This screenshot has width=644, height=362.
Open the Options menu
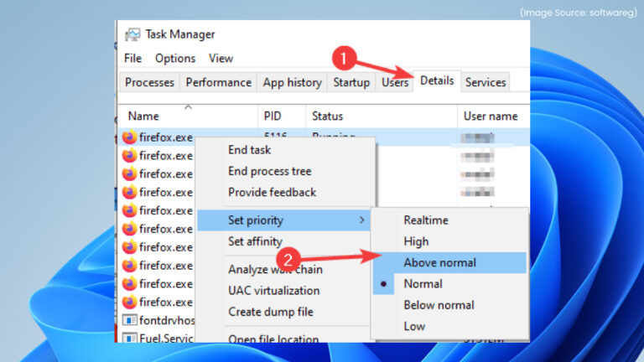[x=175, y=59]
